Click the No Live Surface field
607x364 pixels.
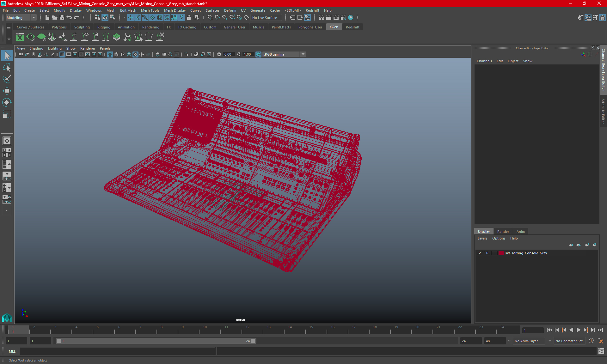266,18
